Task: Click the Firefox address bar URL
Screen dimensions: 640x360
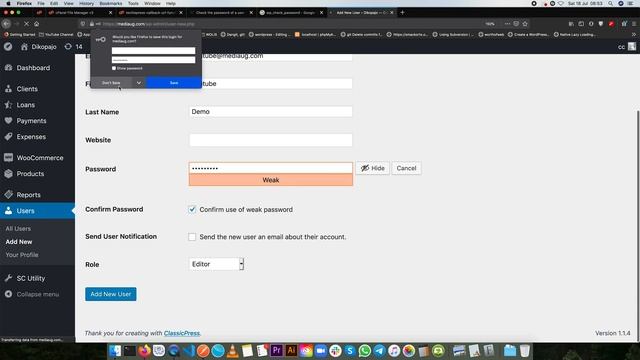Action: click(149, 24)
